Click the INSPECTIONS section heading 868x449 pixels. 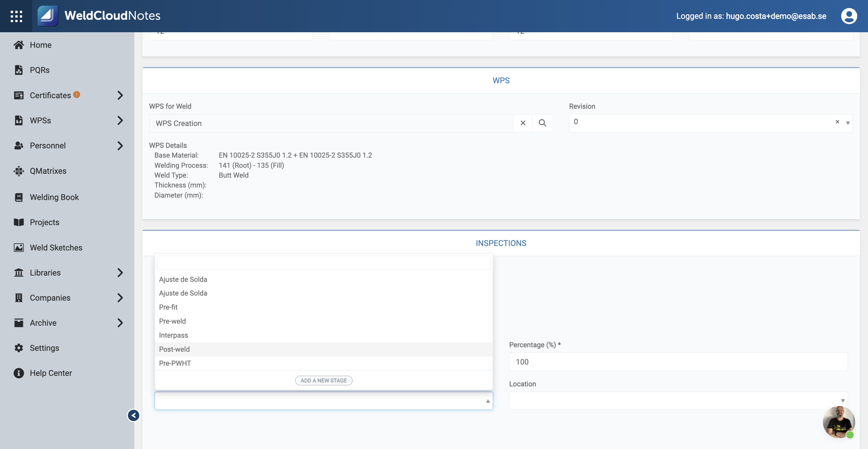501,243
